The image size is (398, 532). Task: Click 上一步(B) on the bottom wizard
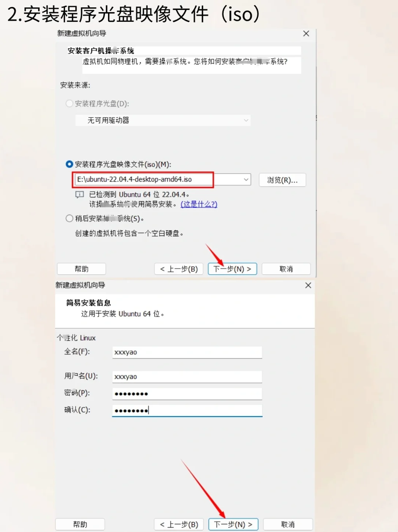179,524
